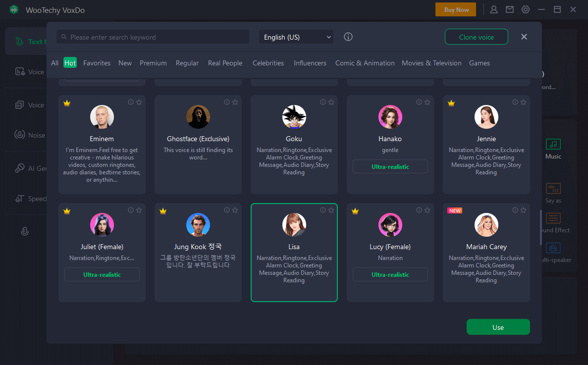
Task: Open the mail messages icon
Action: [x=509, y=9]
